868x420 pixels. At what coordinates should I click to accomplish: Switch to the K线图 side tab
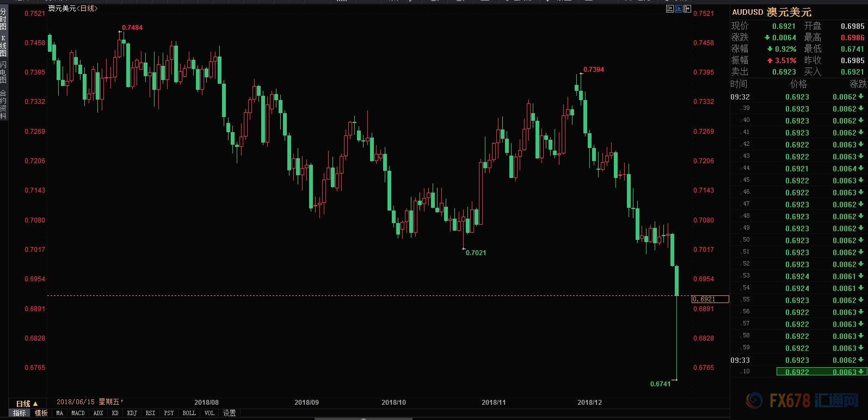tap(3, 46)
